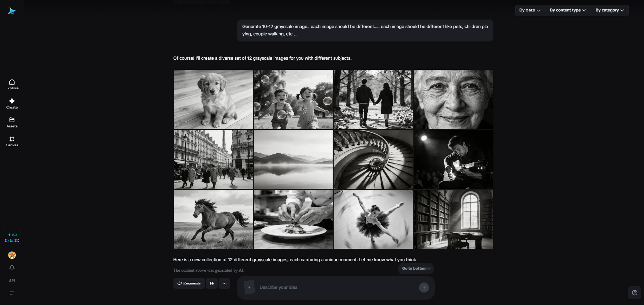Open the galloping horse image
Screen dimensions: 644x305
pyautogui.click(x=213, y=219)
